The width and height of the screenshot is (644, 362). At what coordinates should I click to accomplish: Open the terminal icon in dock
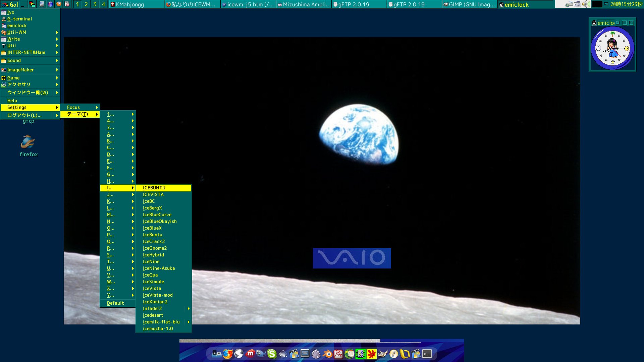click(427, 354)
